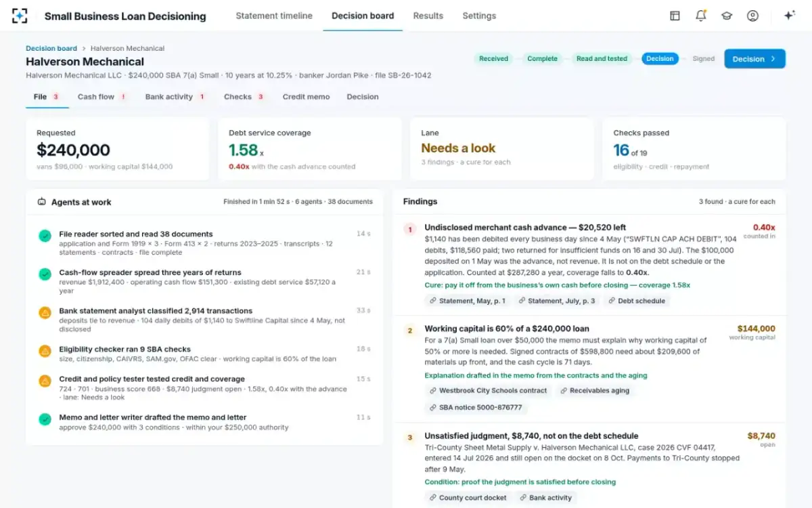
Task: Click the app logo in the header
Action: click(x=20, y=16)
